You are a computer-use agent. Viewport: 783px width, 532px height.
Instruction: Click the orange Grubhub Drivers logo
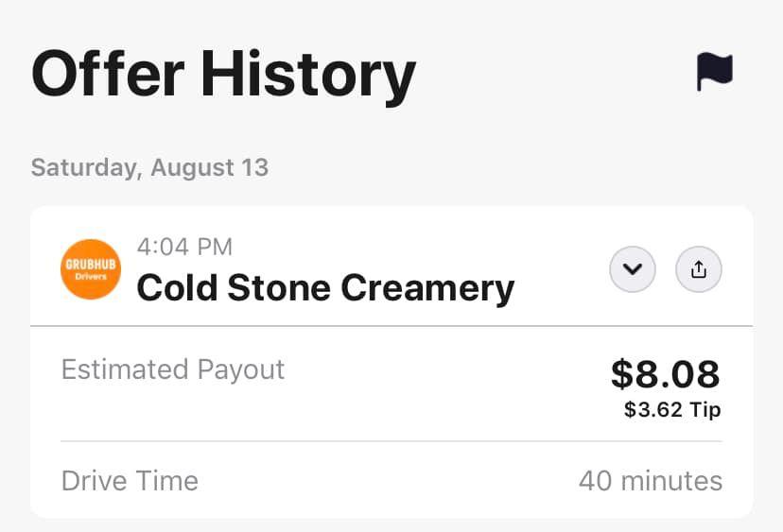pyautogui.click(x=91, y=269)
